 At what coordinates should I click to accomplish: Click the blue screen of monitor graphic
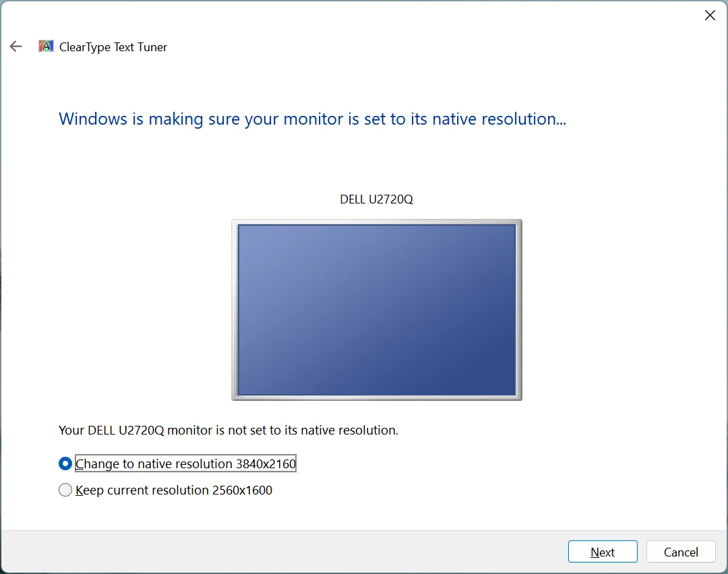click(x=376, y=309)
